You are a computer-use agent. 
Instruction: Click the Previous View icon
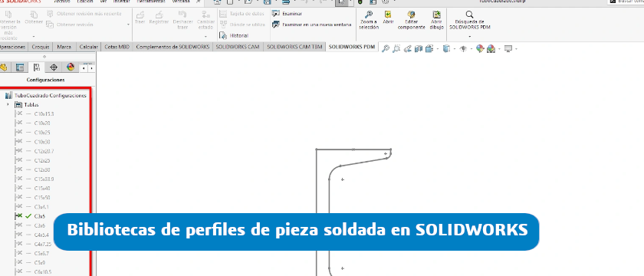(407, 49)
